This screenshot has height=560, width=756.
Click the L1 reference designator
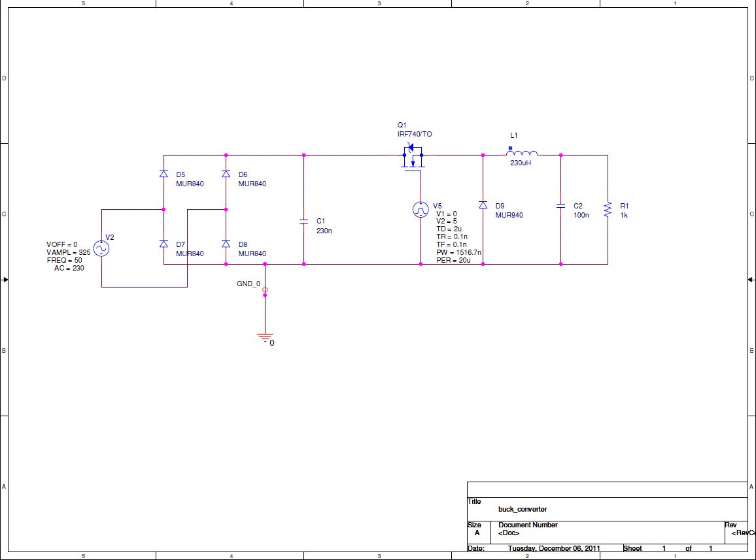[514, 136]
